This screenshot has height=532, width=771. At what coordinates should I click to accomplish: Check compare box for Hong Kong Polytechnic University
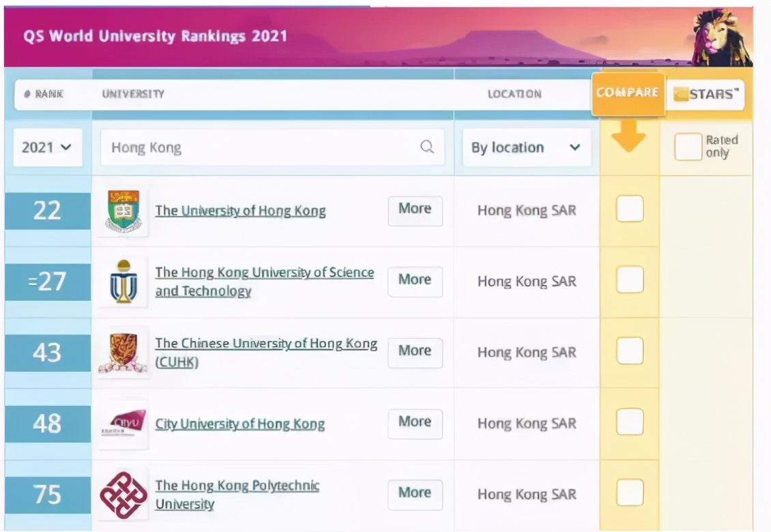point(630,492)
